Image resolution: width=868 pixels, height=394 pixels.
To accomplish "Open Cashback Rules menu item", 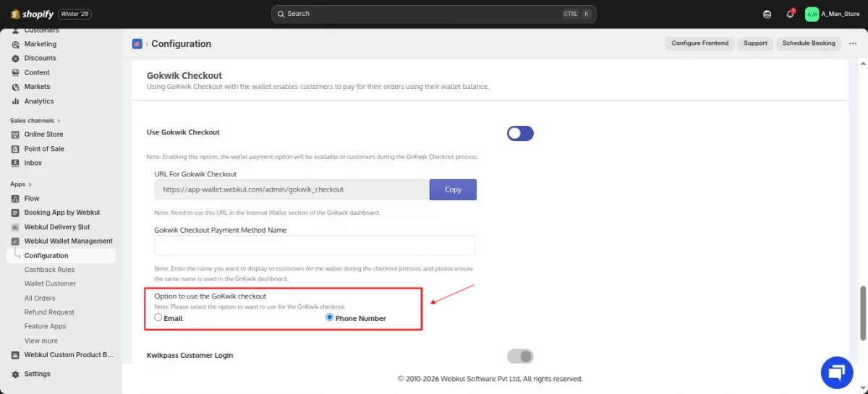I will [49, 270].
